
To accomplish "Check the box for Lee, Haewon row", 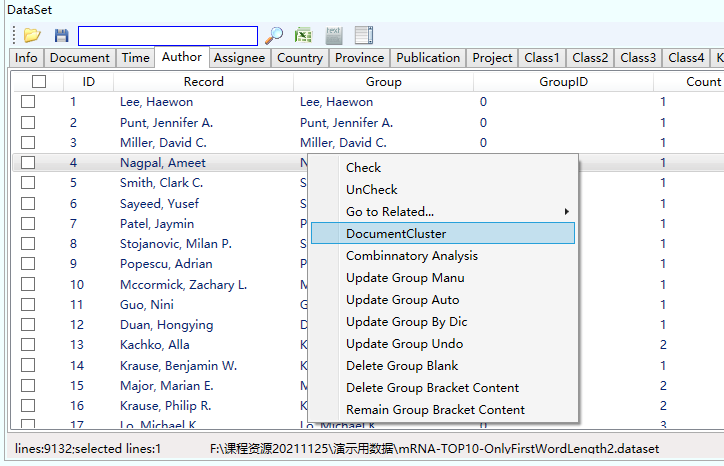I will [28, 102].
